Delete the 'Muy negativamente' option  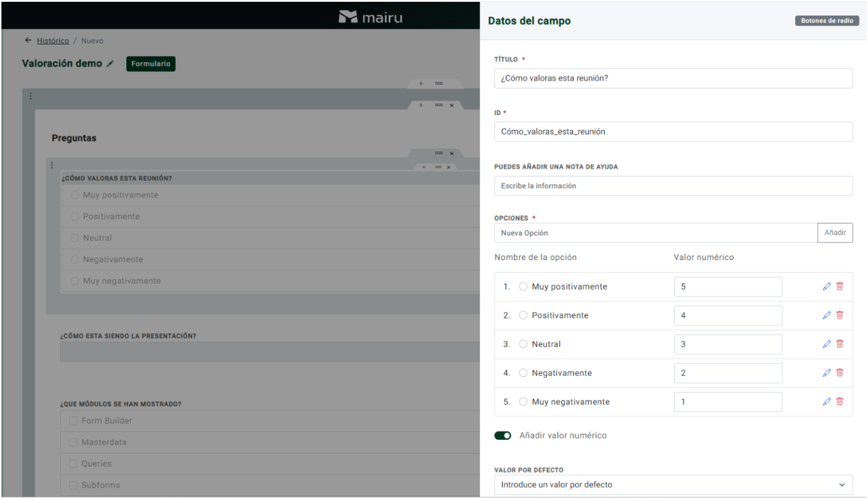coord(840,401)
